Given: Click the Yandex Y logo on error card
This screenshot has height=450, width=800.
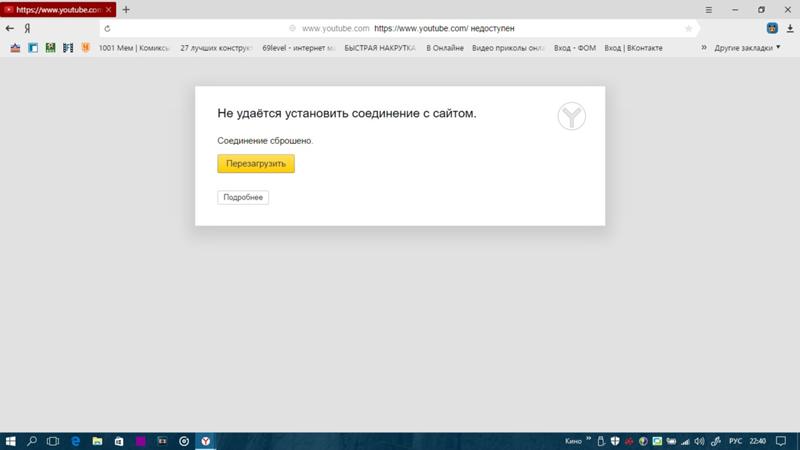Looking at the screenshot, I should coord(571,116).
